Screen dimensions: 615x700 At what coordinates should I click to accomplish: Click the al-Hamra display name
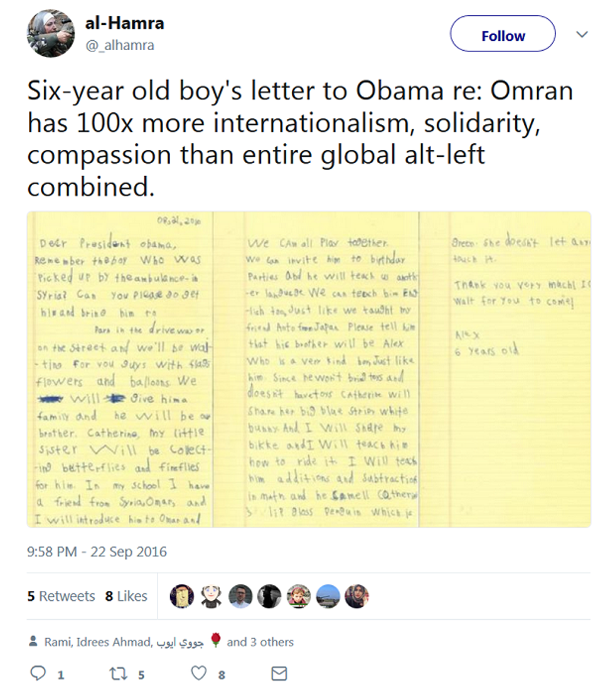click(x=124, y=23)
